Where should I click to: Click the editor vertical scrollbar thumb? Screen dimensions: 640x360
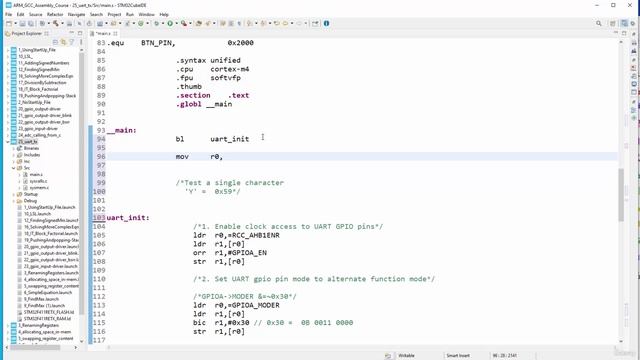[x=621, y=194]
